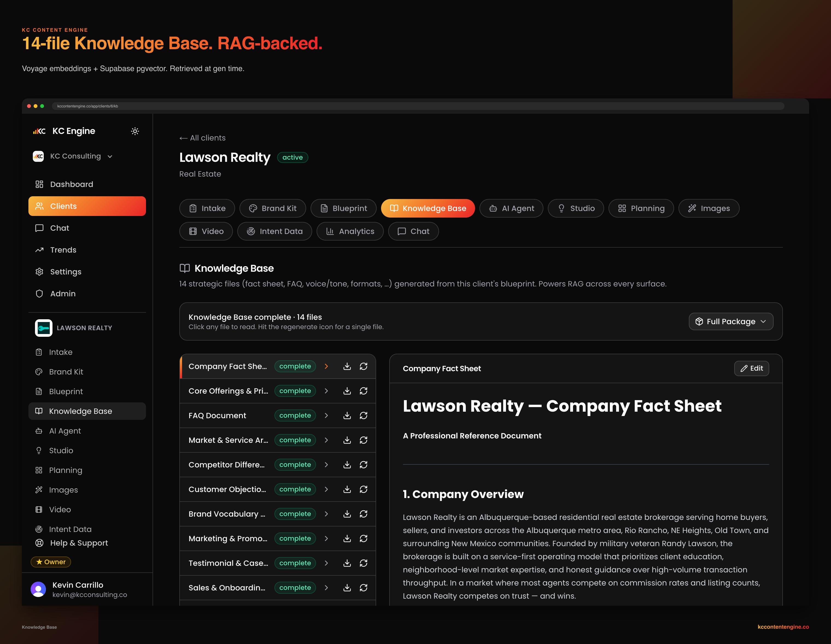Image resolution: width=831 pixels, height=644 pixels.
Task: Open the AI Agent tab
Action: [511, 209]
